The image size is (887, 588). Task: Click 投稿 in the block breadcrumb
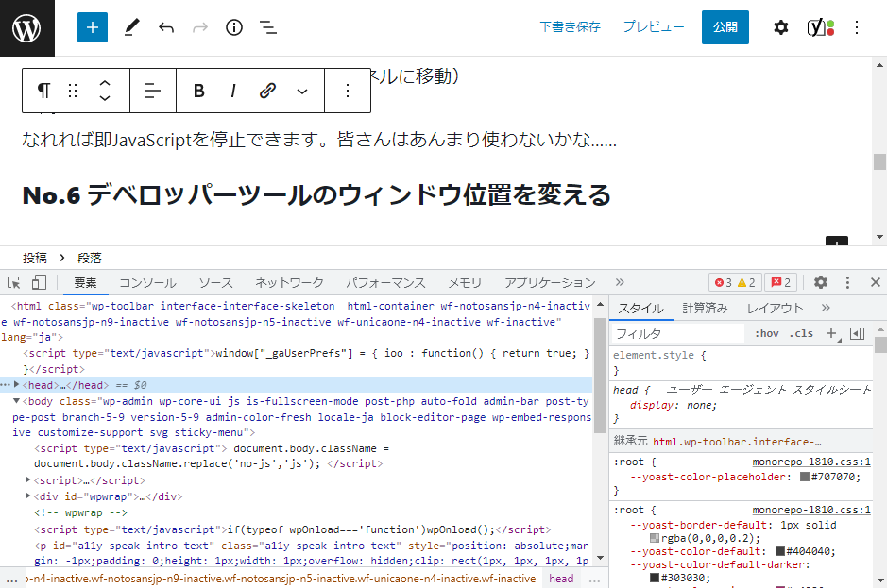click(x=35, y=258)
